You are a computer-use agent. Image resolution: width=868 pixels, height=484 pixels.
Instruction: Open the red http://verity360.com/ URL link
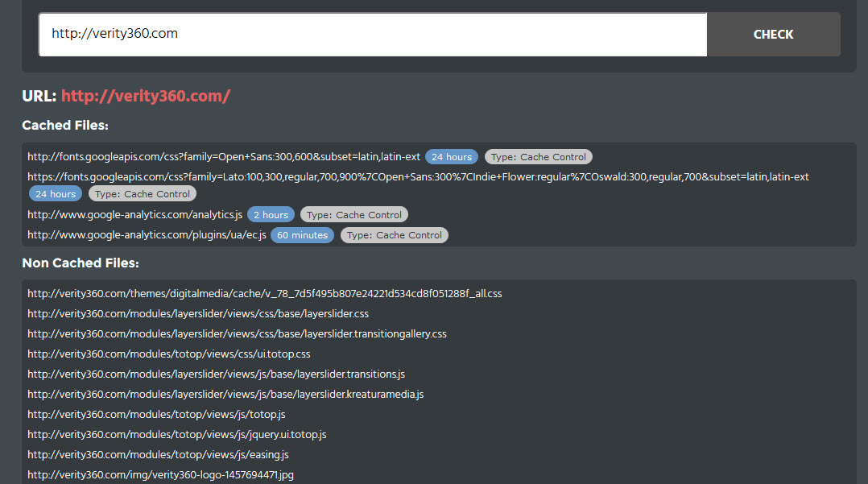coord(146,96)
